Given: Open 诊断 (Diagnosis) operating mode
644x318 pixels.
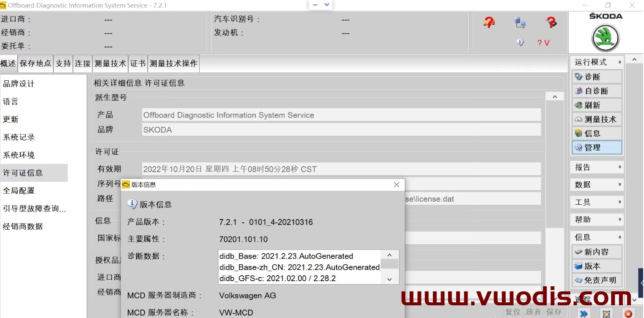Looking at the screenshot, I should coord(597,77).
